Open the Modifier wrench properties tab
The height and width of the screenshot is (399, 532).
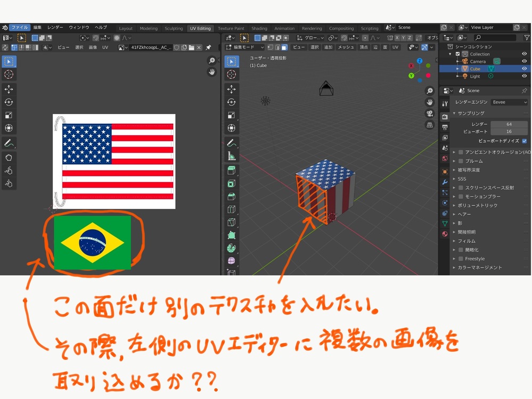click(445, 182)
